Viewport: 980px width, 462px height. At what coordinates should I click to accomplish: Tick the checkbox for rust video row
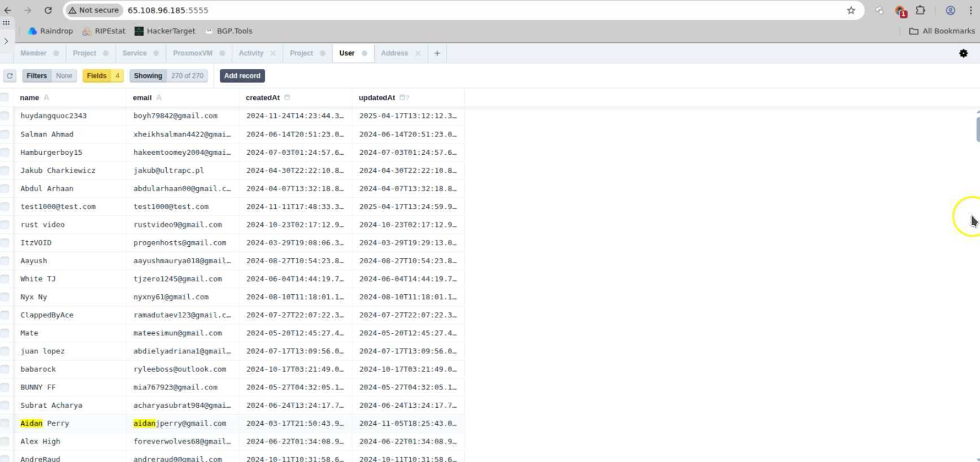point(5,225)
